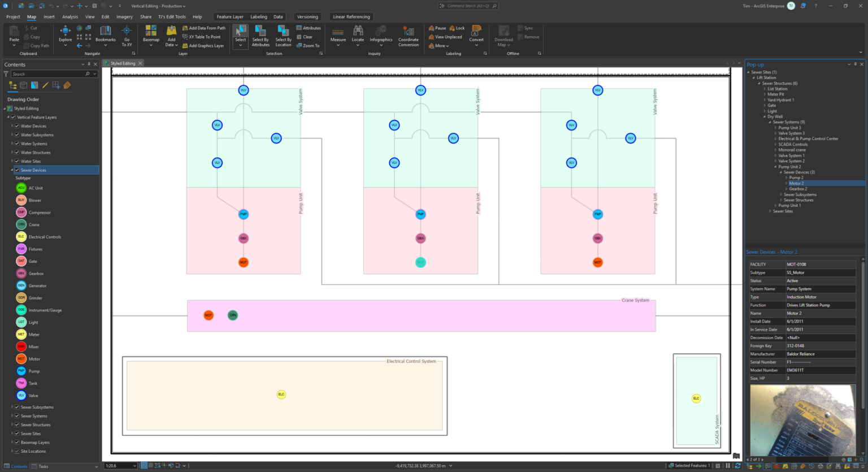Click the Go To XY tool

(127, 35)
